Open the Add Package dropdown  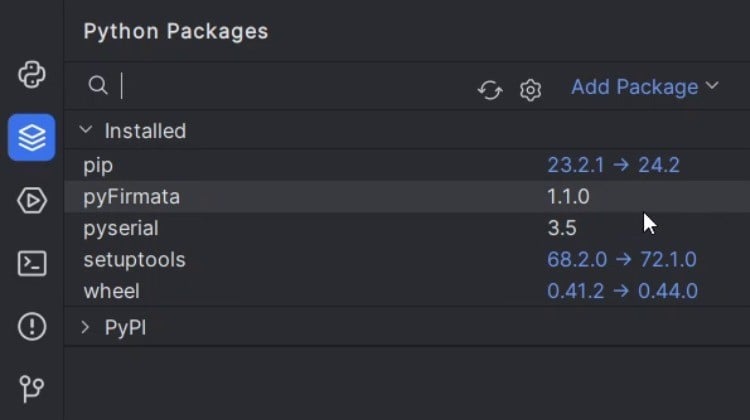pos(644,87)
